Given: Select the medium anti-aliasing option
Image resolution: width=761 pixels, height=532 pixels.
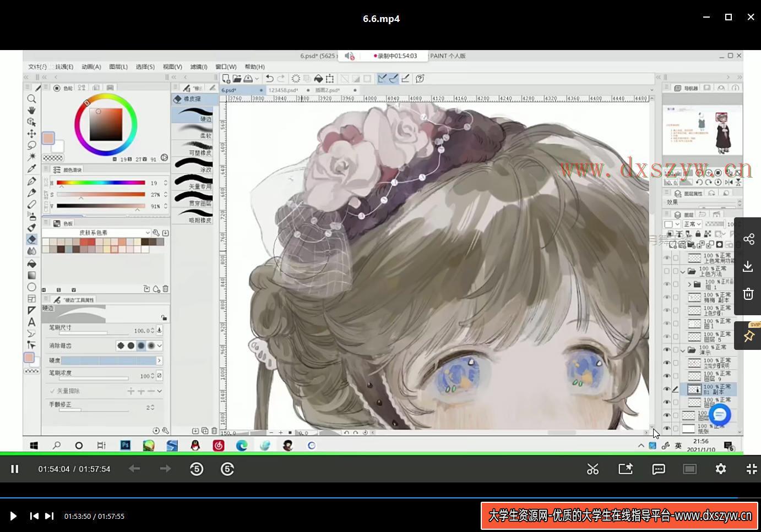Looking at the screenshot, I should (x=141, y=345).
